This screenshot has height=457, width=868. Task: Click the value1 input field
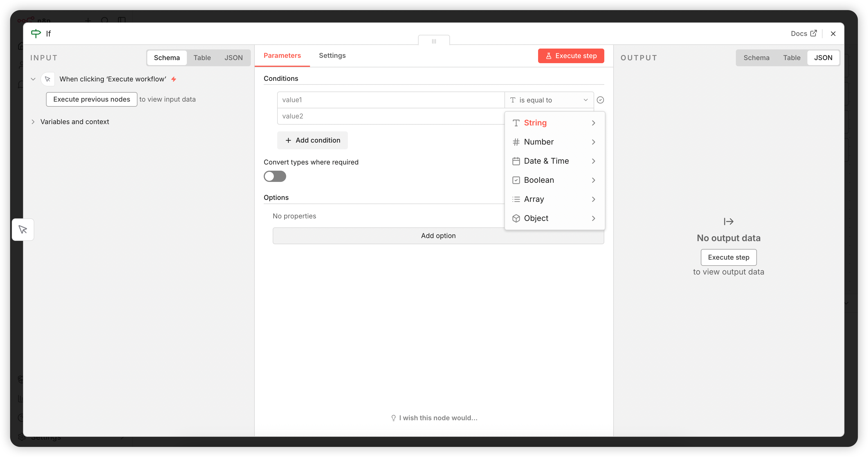coord(390,100)
